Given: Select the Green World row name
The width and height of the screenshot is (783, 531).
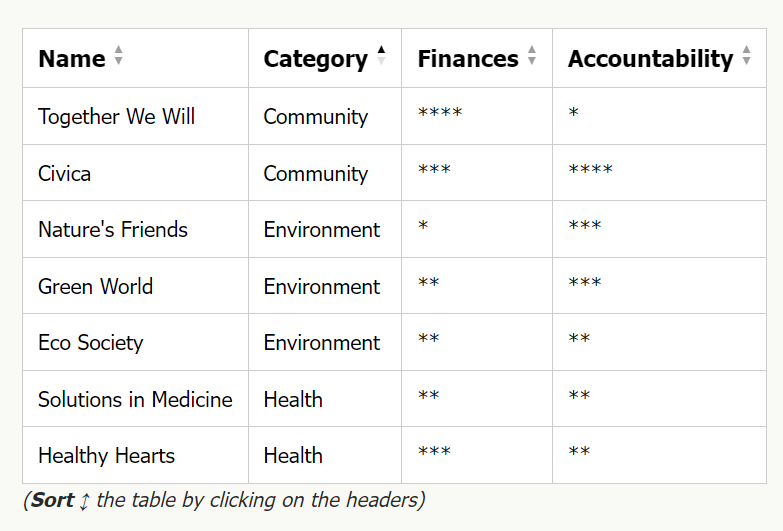Looking at the screenshot, I should 96,287.
